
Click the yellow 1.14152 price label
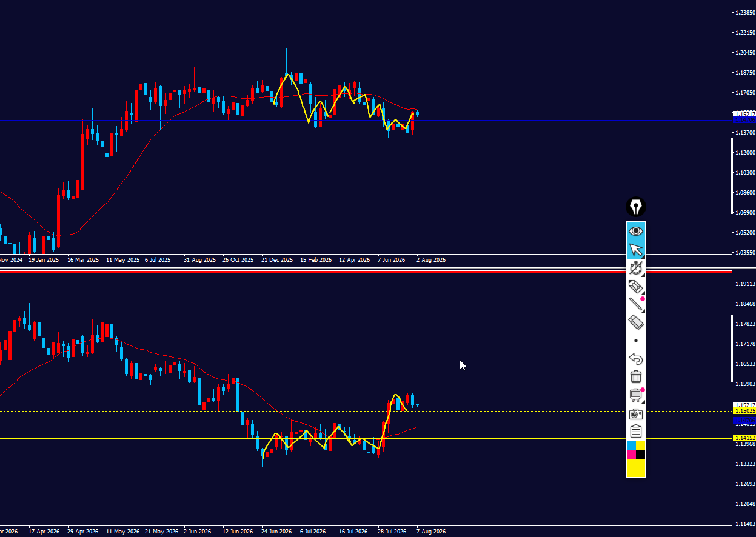744,438
